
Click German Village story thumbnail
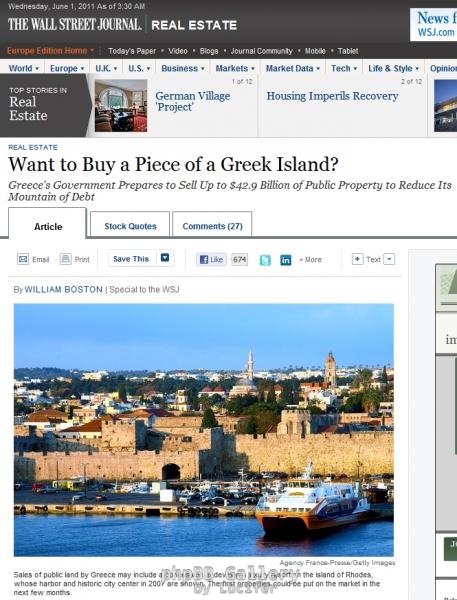coord(121,106)
